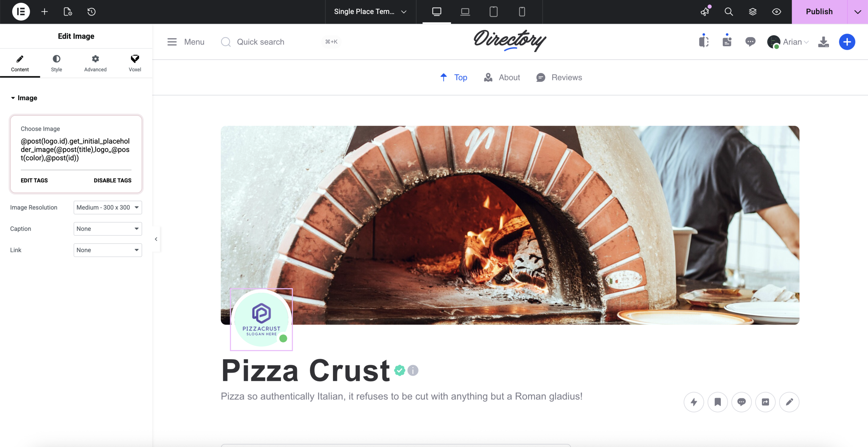This screenshot has width=868, height=447.
Task: Open the document settings icon
Action: [x=68, y=12]
